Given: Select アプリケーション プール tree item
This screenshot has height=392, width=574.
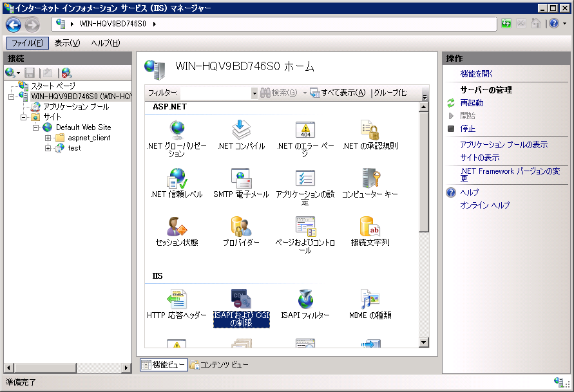Looking at the screenshot, I should (76, 107).
